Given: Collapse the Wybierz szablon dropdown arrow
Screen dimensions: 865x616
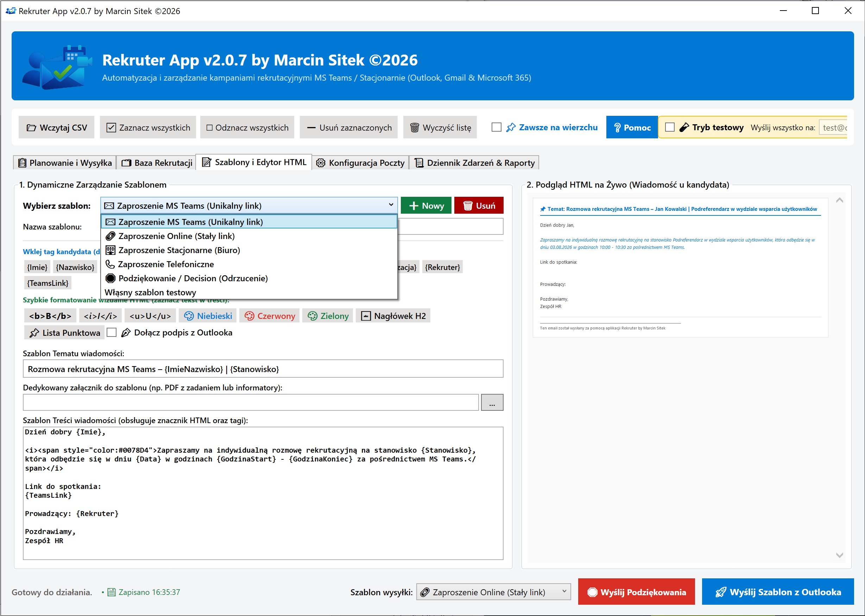Looking at the screenshot, I should pyautogui.click(x=391, y=205).
